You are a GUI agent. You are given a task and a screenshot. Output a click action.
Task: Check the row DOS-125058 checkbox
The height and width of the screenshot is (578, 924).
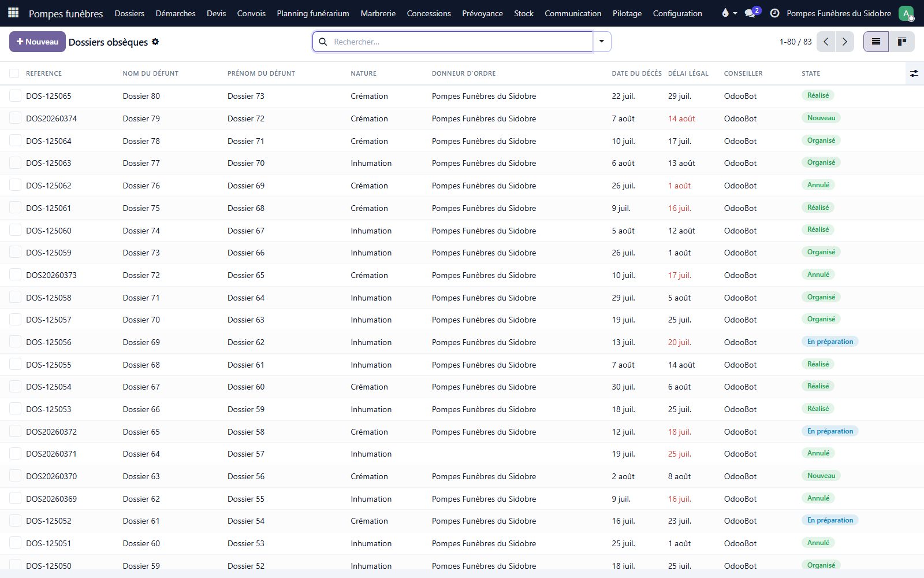15,298
